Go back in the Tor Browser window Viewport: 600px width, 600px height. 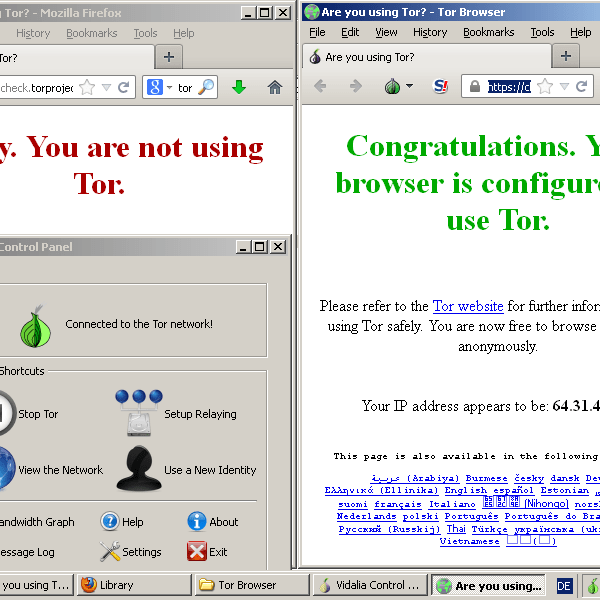tap(320, 86)
